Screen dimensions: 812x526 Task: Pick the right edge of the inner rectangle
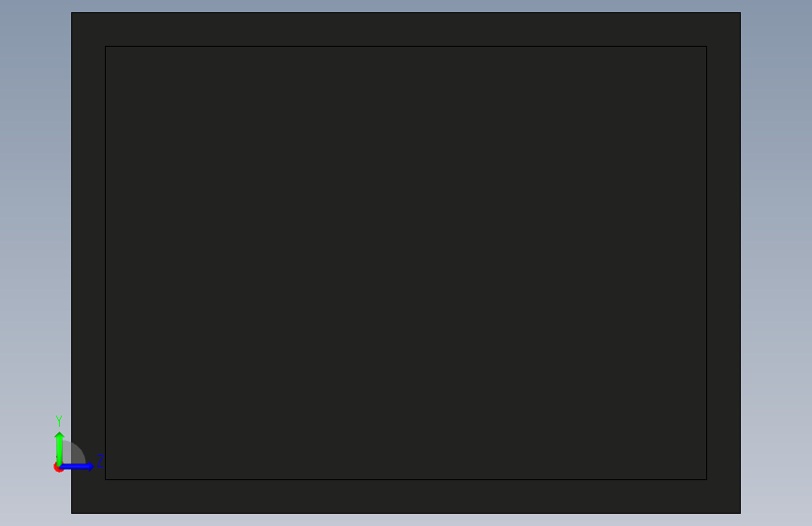pyautogui.click(x=706, y=263)
